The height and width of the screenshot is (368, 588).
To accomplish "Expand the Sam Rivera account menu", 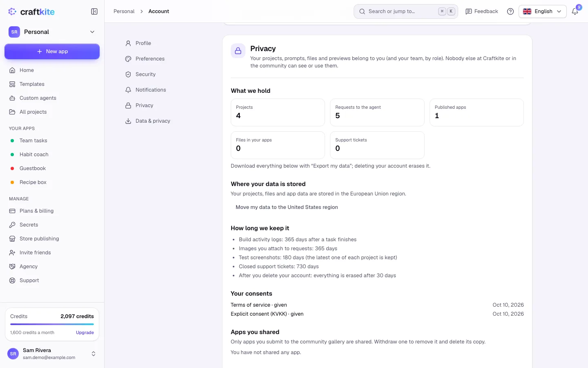I will click(52, 354).
